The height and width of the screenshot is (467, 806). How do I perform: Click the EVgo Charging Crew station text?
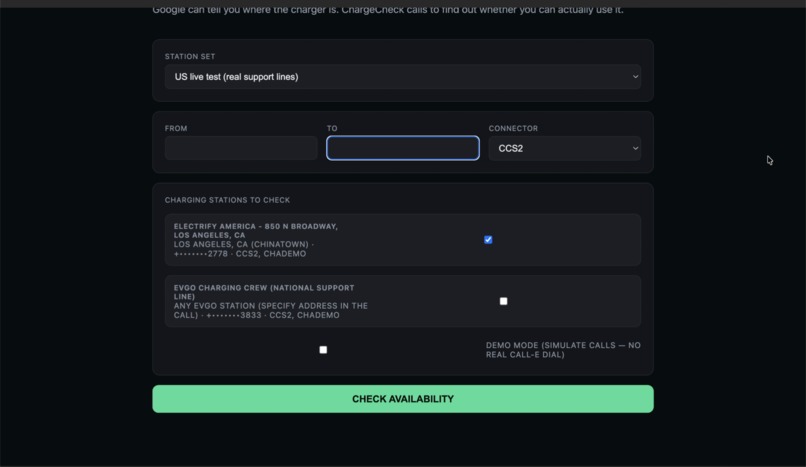pos(270,302)
